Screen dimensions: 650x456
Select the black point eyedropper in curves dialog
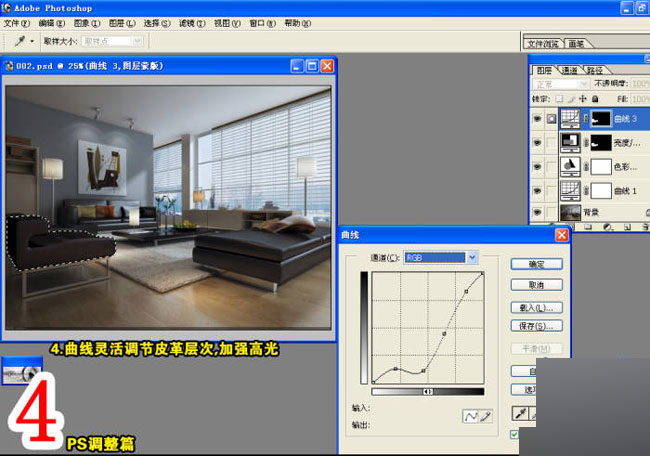[520, 413]
